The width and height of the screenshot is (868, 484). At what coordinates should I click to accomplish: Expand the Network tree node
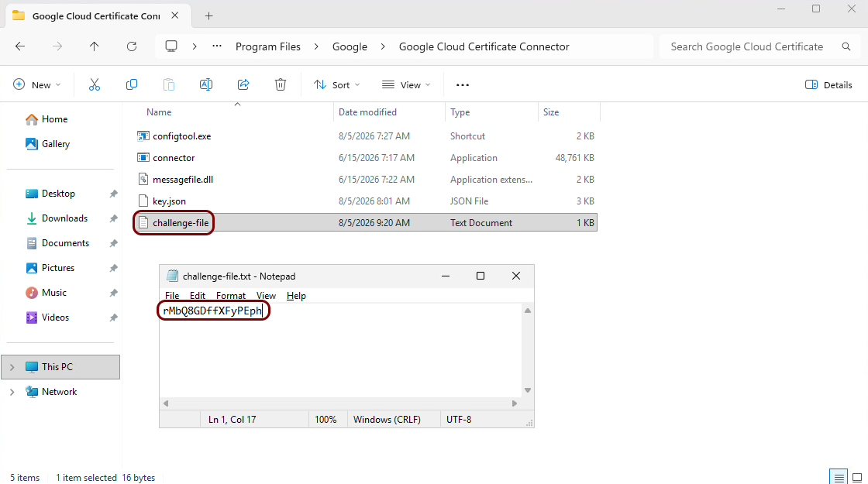[12, 392]
